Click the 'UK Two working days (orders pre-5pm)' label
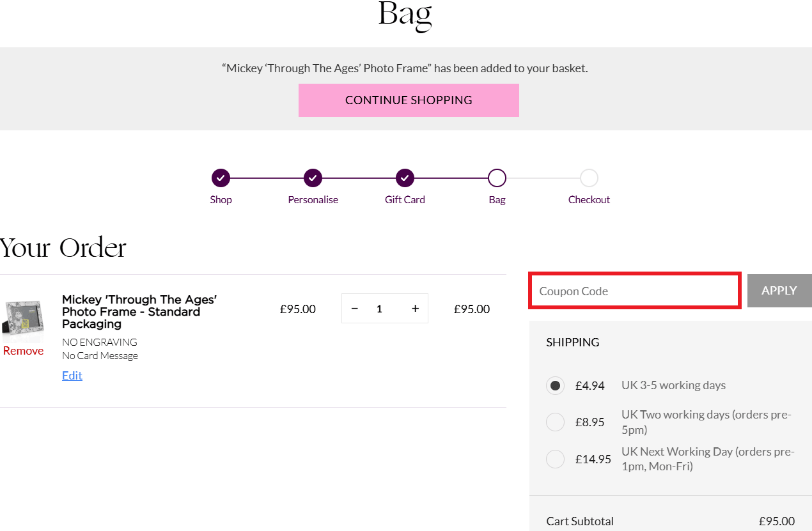The width and height of the screenshot is (812, 531). point(707,422)
